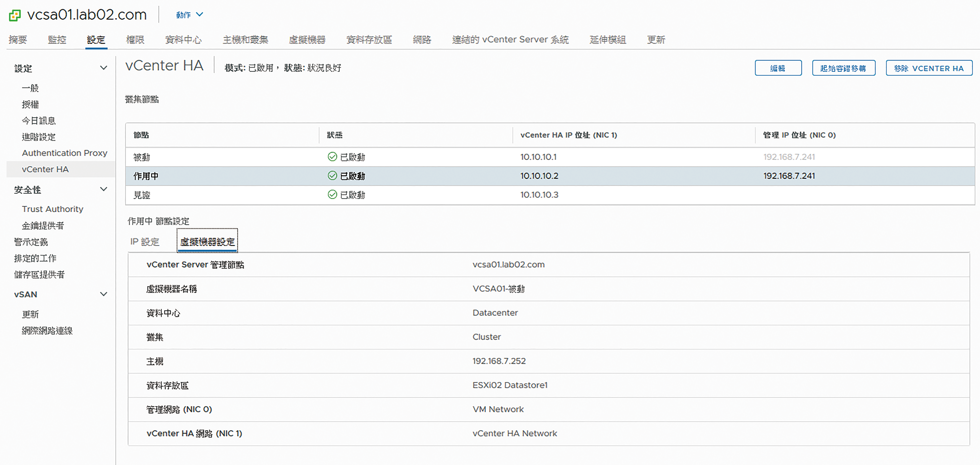Select 排定的工作 in the sidebar
Image resolution: width=980 pixels, height=465 pixels.
point(35,258)
